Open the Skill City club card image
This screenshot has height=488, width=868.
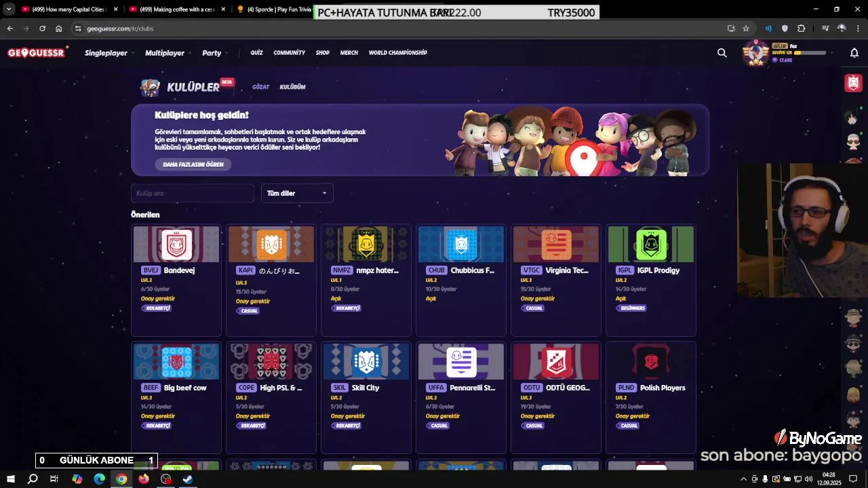(x=366, y=361)
